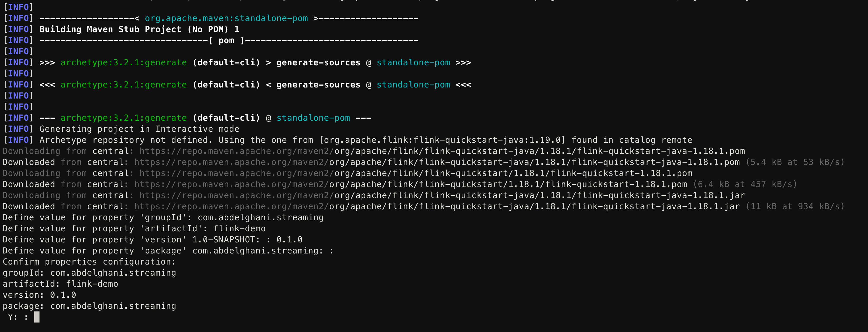
Task: Click the 'package: com.abdelghani.streaming' confirmation line
Action: [89, 306]
